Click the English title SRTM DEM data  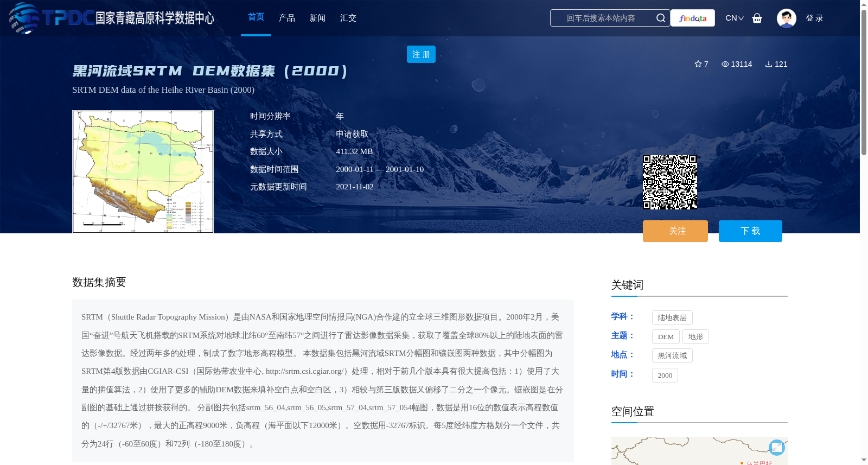tap(163, 90)
